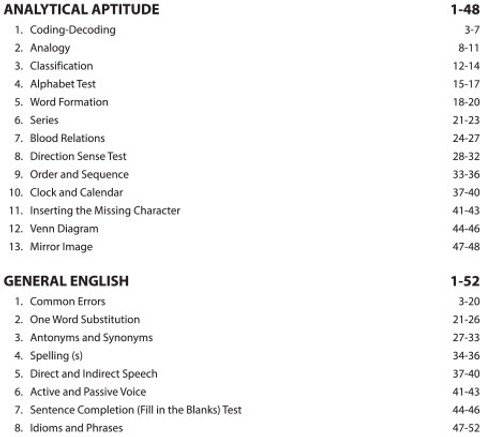This screenshot has width=480, height=437.
Task: Open Direct and Indirect Speech entry
Action: [x=94, y=374]
